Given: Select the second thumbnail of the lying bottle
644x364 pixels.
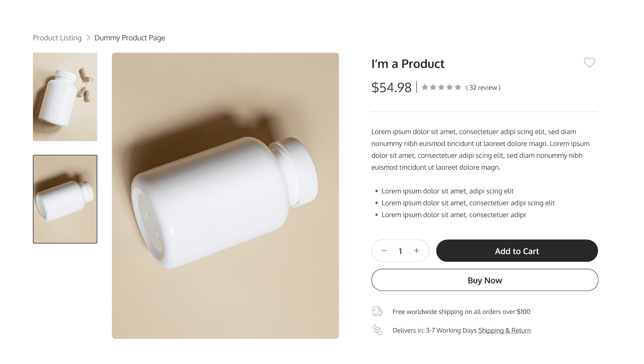Looking at the screenshot, I should pos(65,199).
